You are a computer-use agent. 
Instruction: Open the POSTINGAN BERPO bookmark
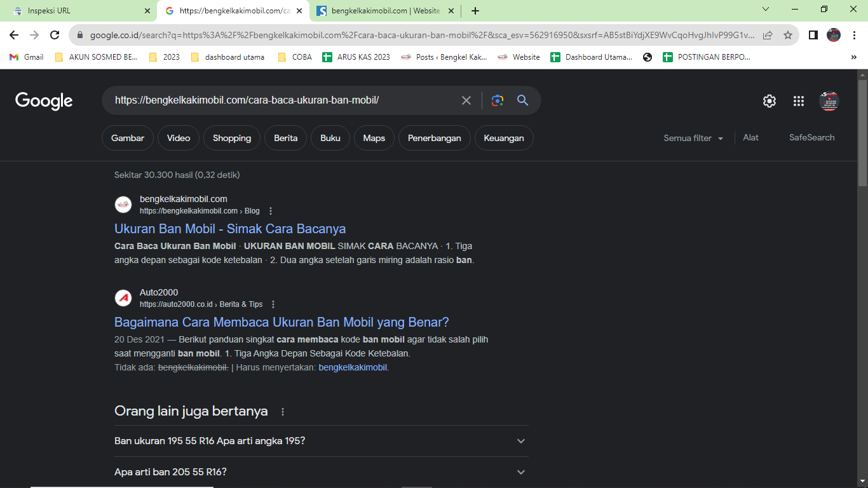pyautogui.click(x=707, y=57)
